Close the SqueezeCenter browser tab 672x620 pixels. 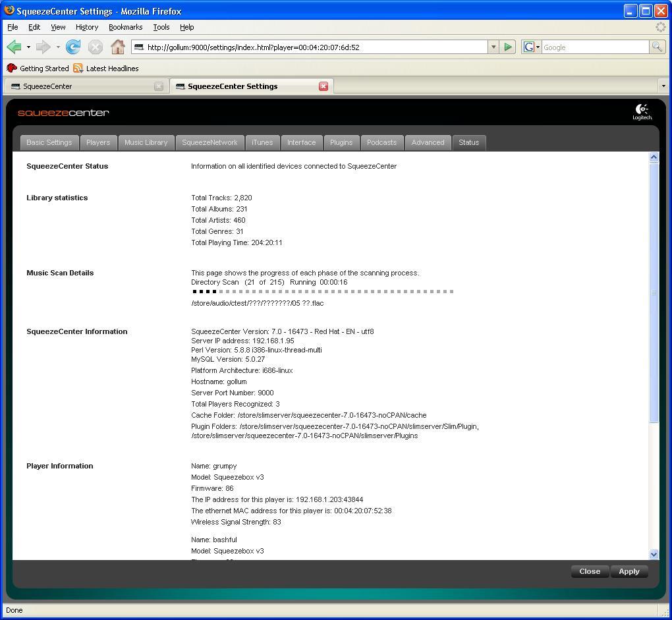159,86
